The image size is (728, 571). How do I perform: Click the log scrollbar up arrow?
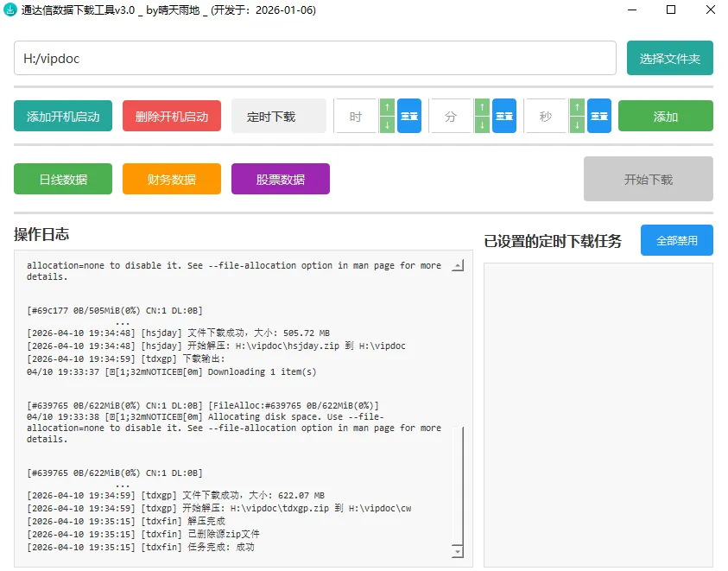pos(458,266)
